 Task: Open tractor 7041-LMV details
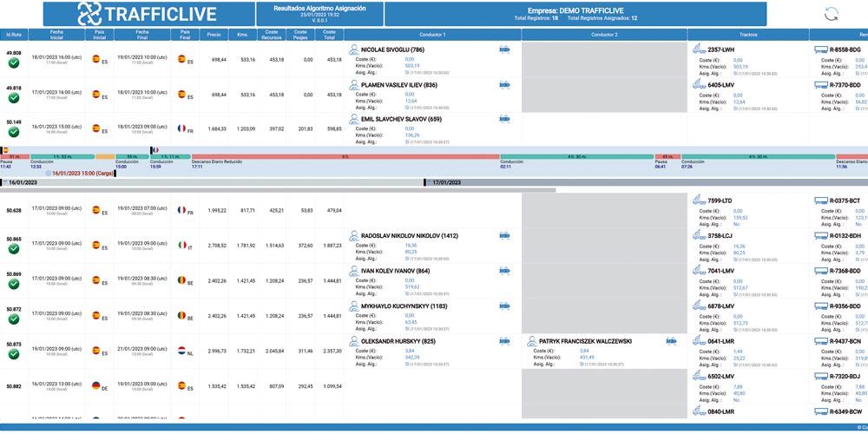click(x=720, y=271)
